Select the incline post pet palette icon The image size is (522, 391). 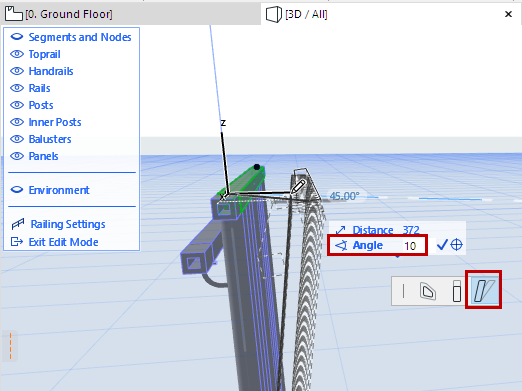point(484,291)
